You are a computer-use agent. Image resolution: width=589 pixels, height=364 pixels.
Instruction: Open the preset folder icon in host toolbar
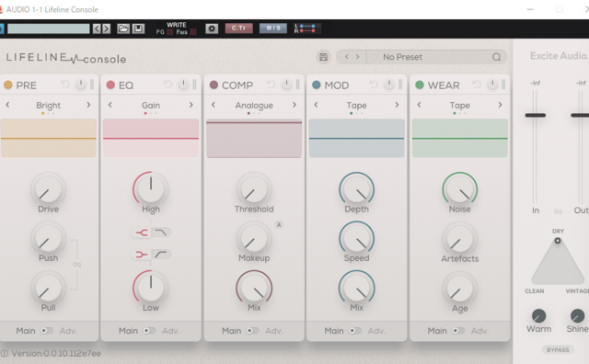[x=123, y=28]
